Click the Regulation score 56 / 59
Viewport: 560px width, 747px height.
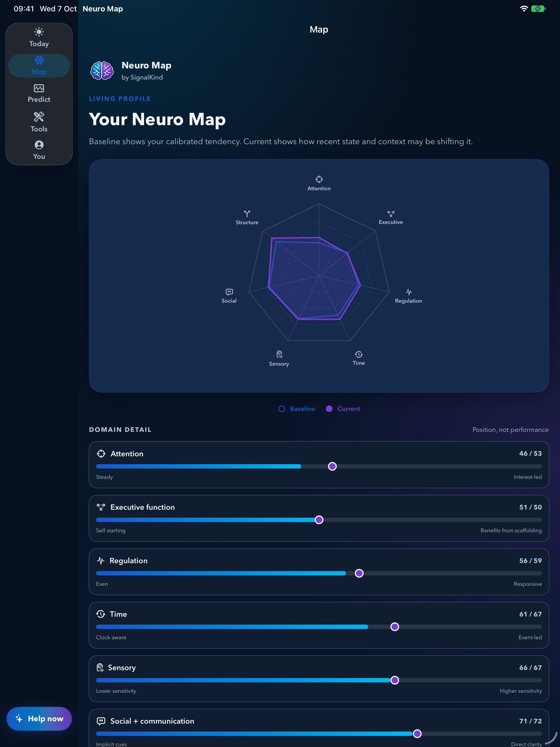[x=530, y=561]
